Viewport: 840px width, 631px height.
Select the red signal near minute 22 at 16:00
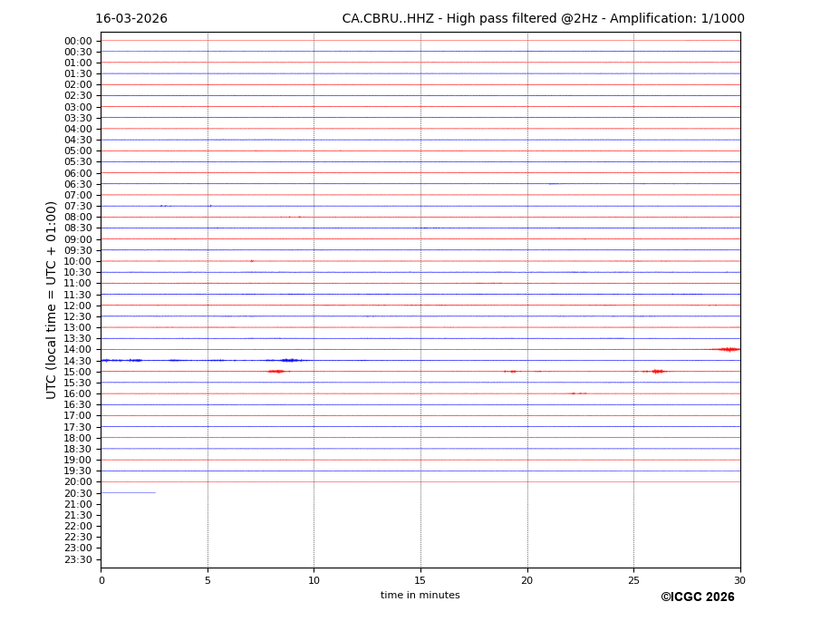coord(576,393)
